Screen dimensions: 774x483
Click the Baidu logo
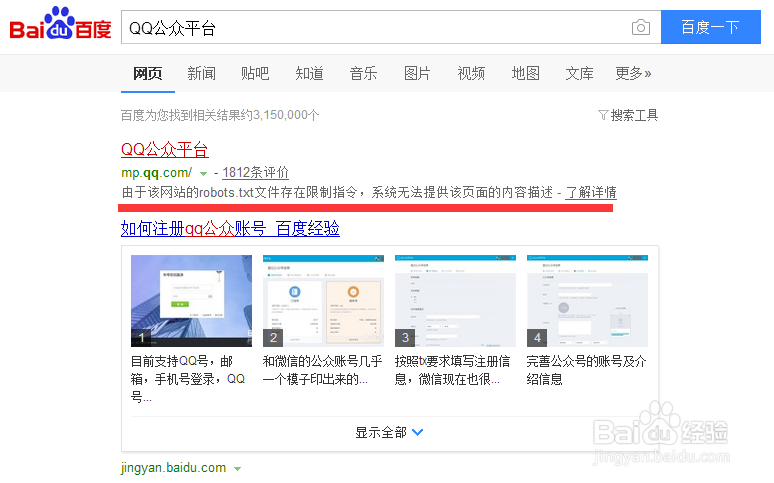60,24
